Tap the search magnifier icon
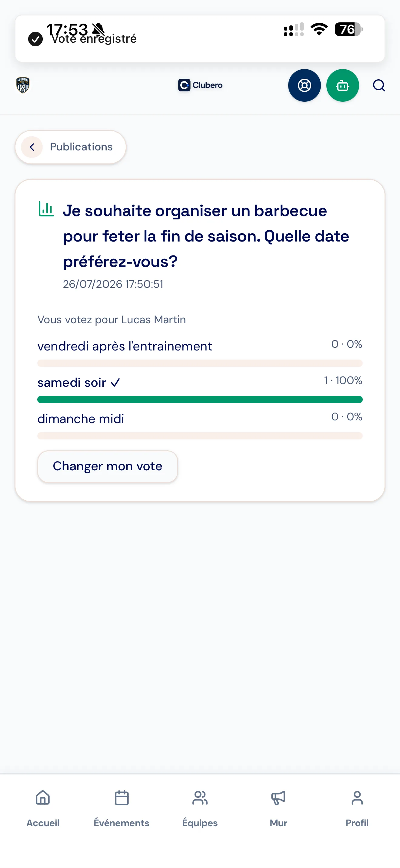 point(379,86)
